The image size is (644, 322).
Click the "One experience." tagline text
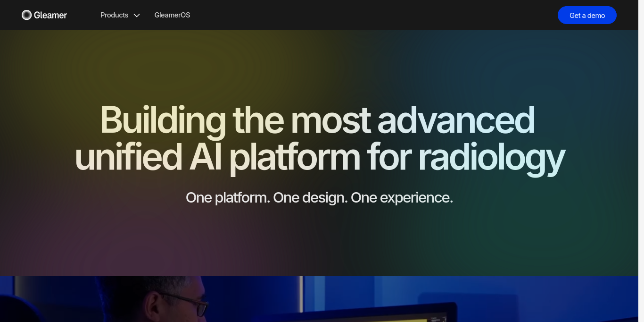[402, 197]
